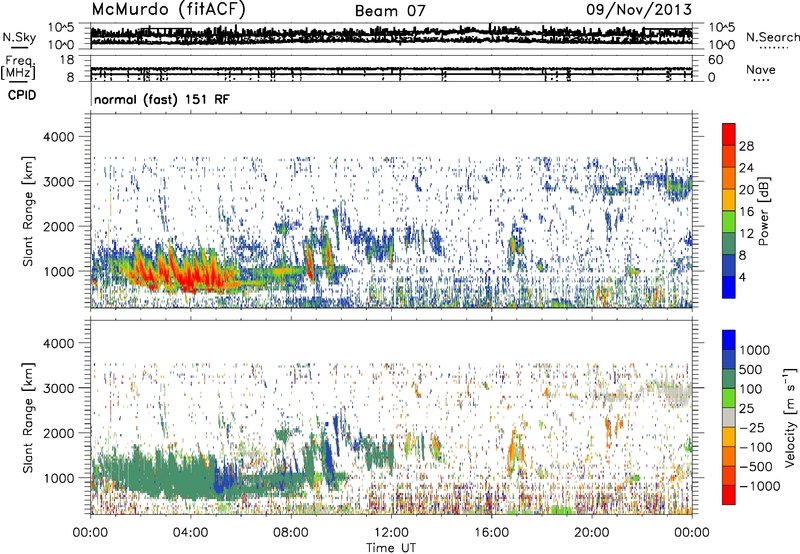Image resolution: width=800 pixels, height=554 pixels.
Task: Click the 1000 label on velocity colorbar
Action: coord(754,350)
